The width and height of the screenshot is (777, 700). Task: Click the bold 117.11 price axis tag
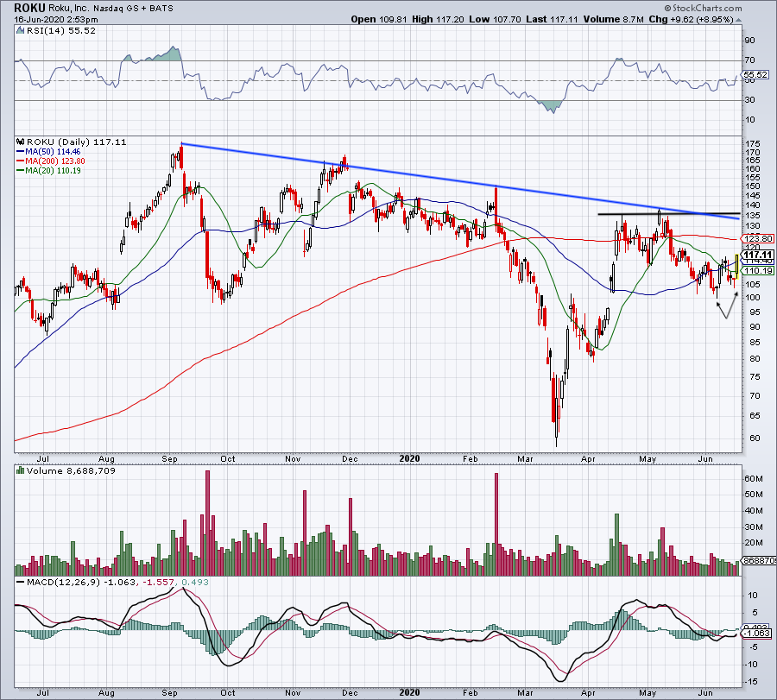point(759,255)
